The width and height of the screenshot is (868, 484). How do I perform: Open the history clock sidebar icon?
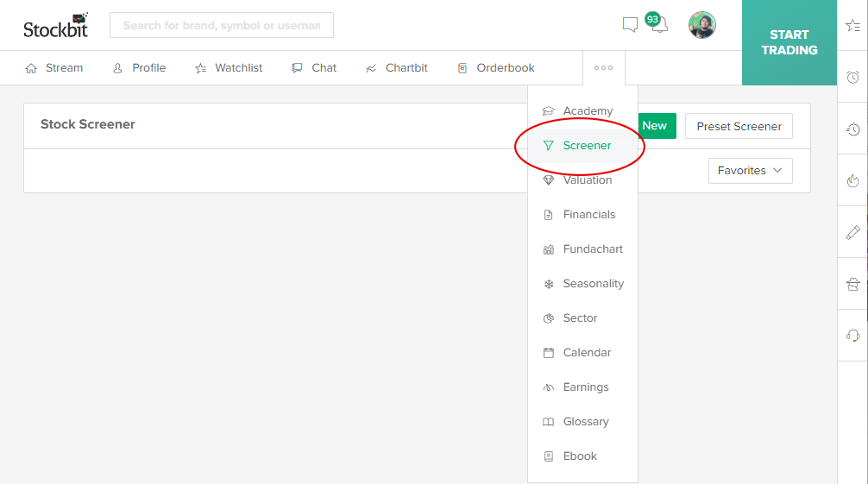[852, 129]
